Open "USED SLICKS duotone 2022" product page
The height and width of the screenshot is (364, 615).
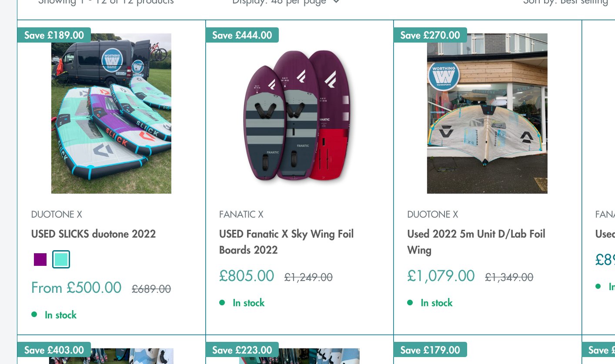pyautogui.click(x=94, y=234)
